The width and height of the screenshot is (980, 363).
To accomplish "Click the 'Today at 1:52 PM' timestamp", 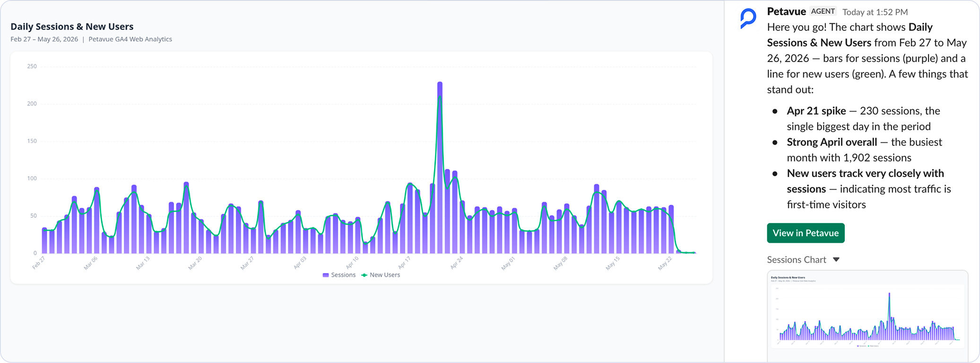I will pyautogui.click(x=875, y=12).
